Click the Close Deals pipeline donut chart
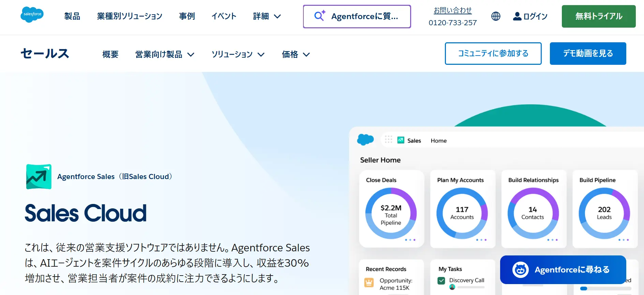The width and height of the screenshot is (644, 295). tap(391, 213)
